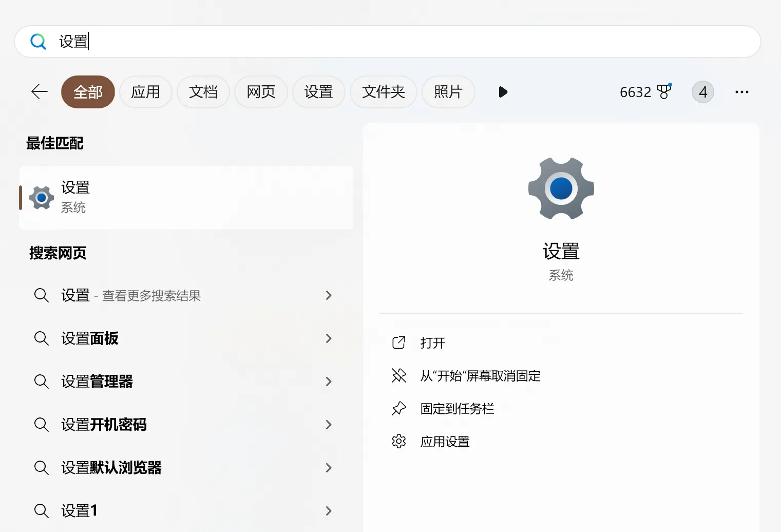Click the unpin icon next to 从"开始"屏幕取消固定
The image size is (781, 532).
click(x=398, y=375)
